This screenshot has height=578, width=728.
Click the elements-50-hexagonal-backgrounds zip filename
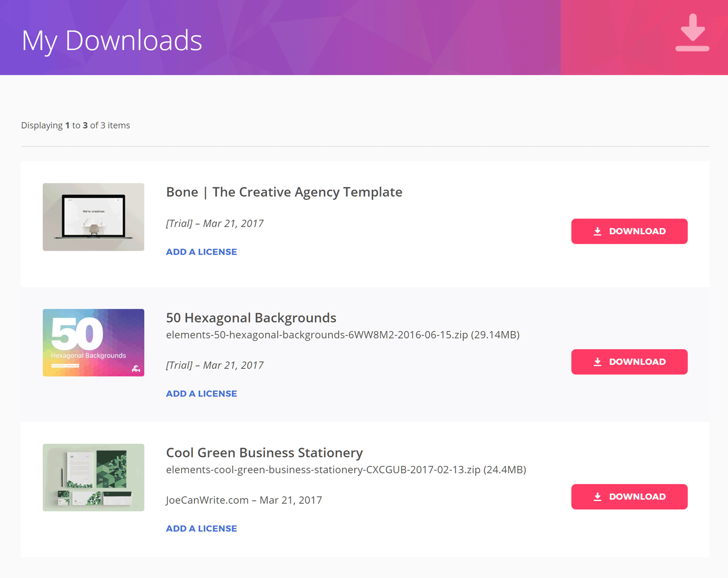click(343, 334)
